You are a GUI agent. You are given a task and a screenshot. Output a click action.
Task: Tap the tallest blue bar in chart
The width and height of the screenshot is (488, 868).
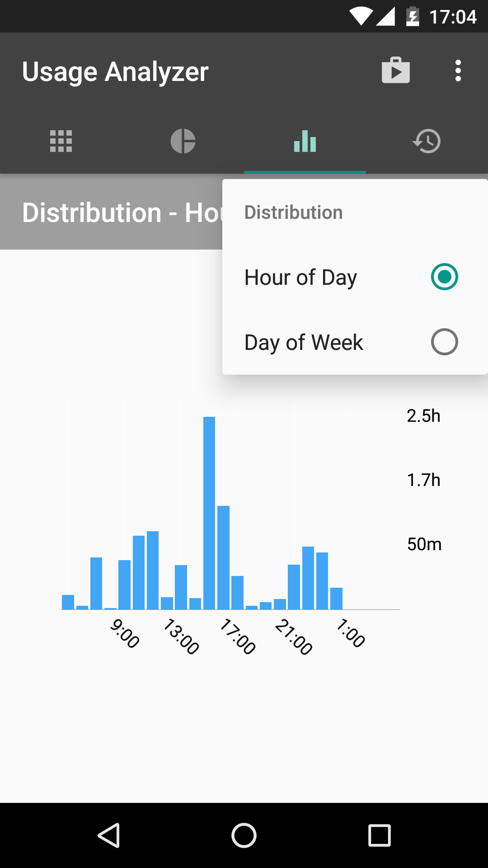[x=209, y=513]
